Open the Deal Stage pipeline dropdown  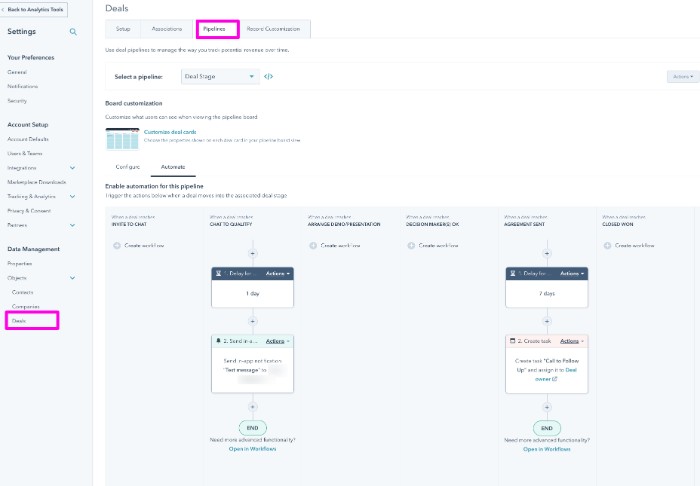click(220, 76)
